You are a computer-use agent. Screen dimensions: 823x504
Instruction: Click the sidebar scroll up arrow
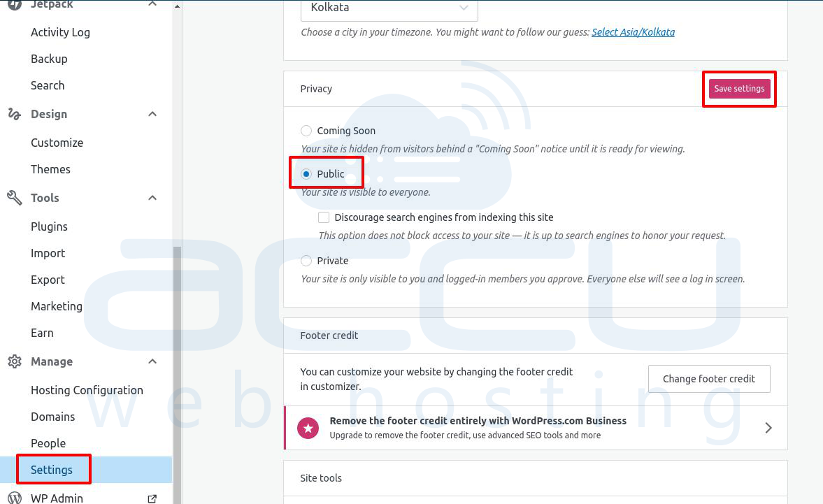[x=178, y=6]
